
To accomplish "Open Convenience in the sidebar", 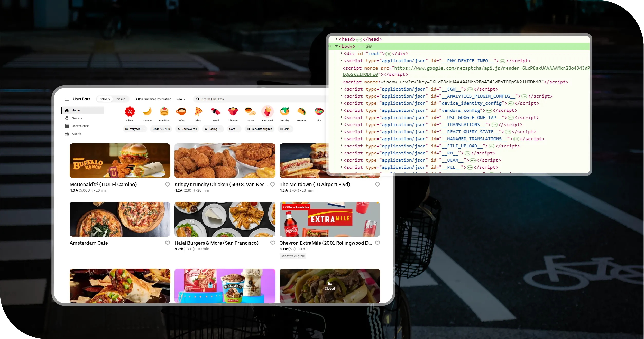I will point(80,126).
